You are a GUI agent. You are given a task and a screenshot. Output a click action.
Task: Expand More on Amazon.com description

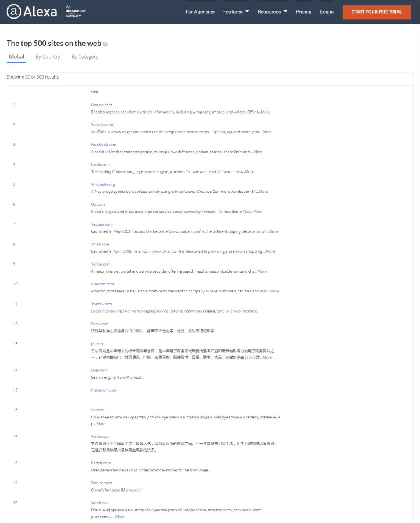[274, 291]
